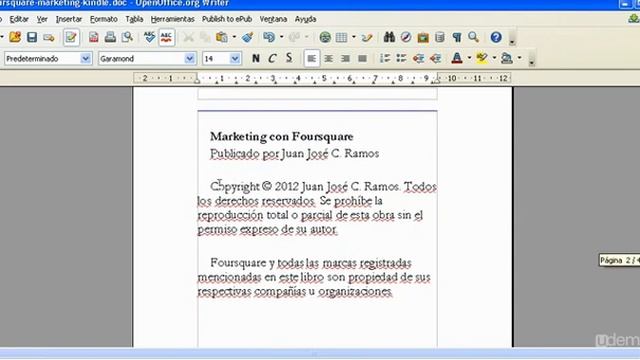Open the Editar menu
Image resolution: width=640 pixels, height=360 pixels.
[x=19, y=19]
